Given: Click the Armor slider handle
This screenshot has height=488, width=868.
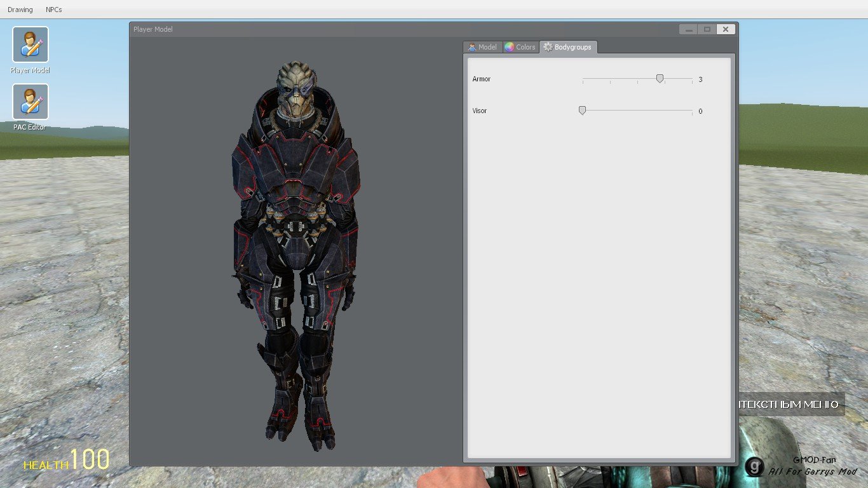Looking at the screenshot, I should (660, 78).
